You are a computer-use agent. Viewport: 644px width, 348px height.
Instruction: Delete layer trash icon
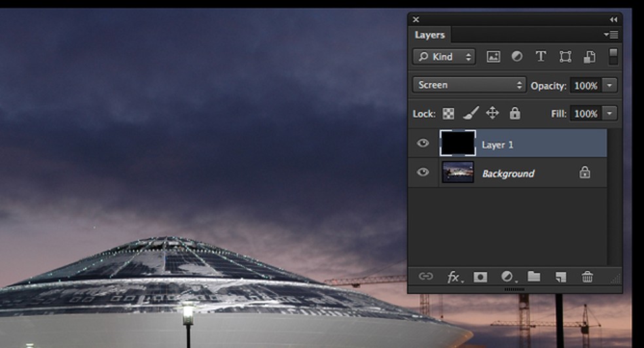(587, 277)
